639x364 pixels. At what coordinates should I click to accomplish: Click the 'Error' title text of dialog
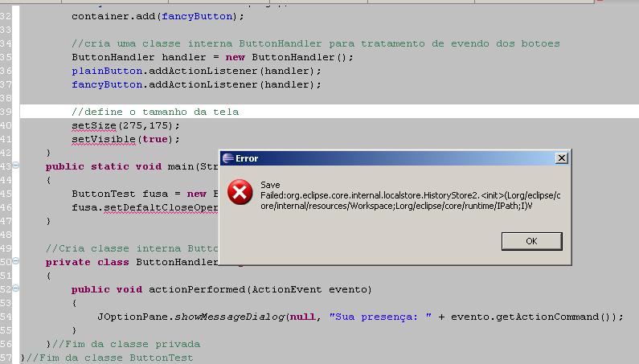click(247, 158)
